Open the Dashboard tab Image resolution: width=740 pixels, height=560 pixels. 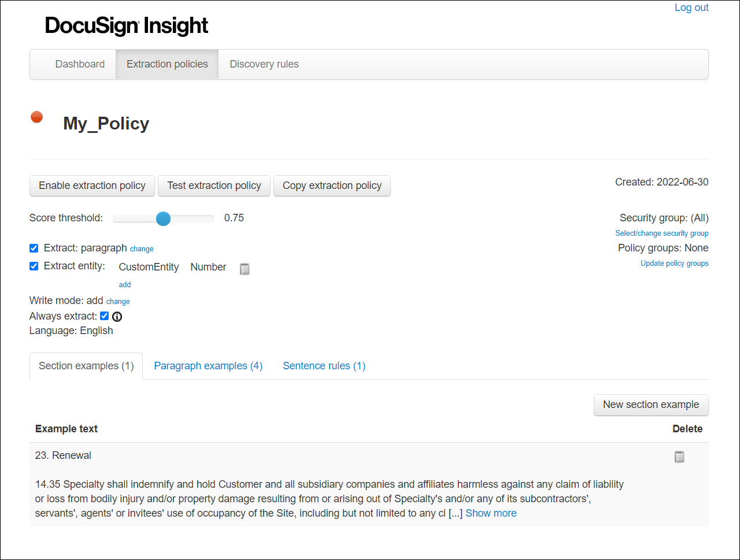coord(80,64)
